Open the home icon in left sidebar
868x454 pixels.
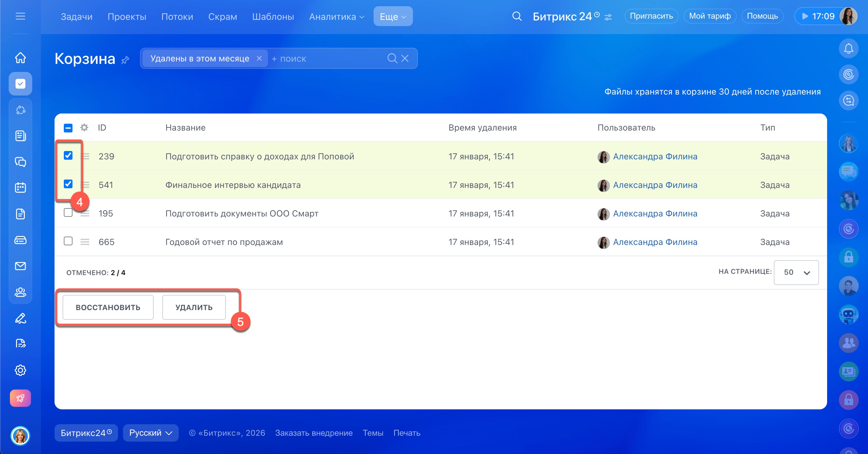20,58
